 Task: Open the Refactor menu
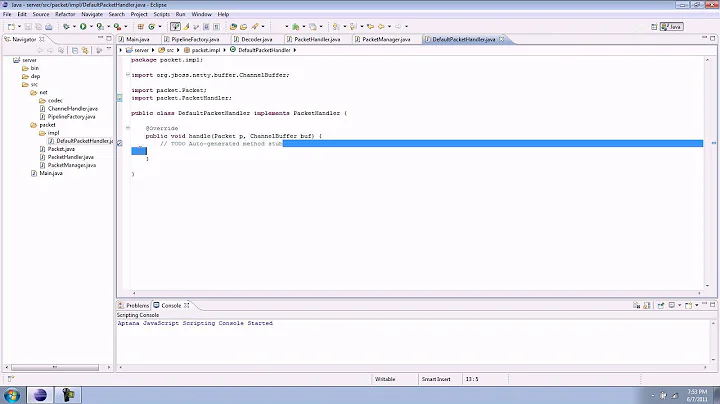65,14
